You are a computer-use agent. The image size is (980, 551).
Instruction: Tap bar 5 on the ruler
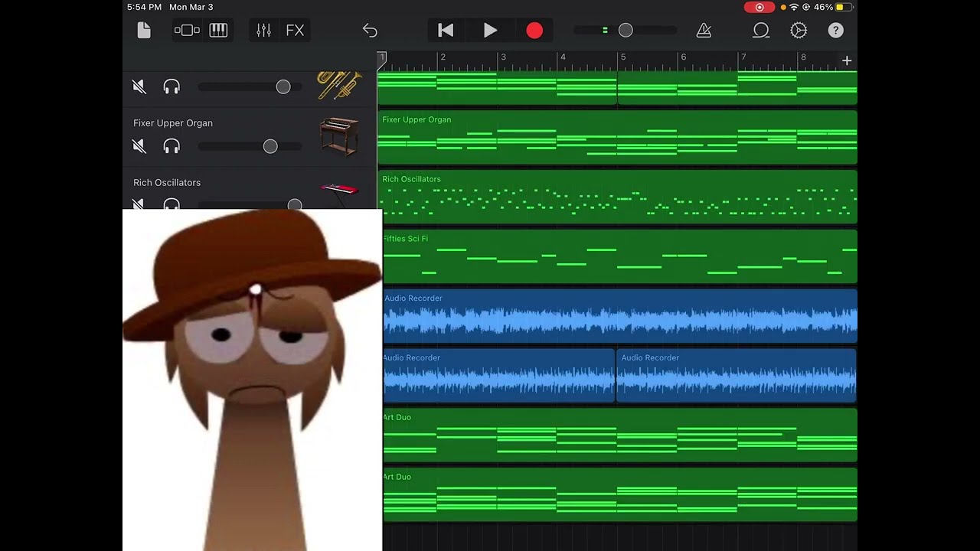623,57
